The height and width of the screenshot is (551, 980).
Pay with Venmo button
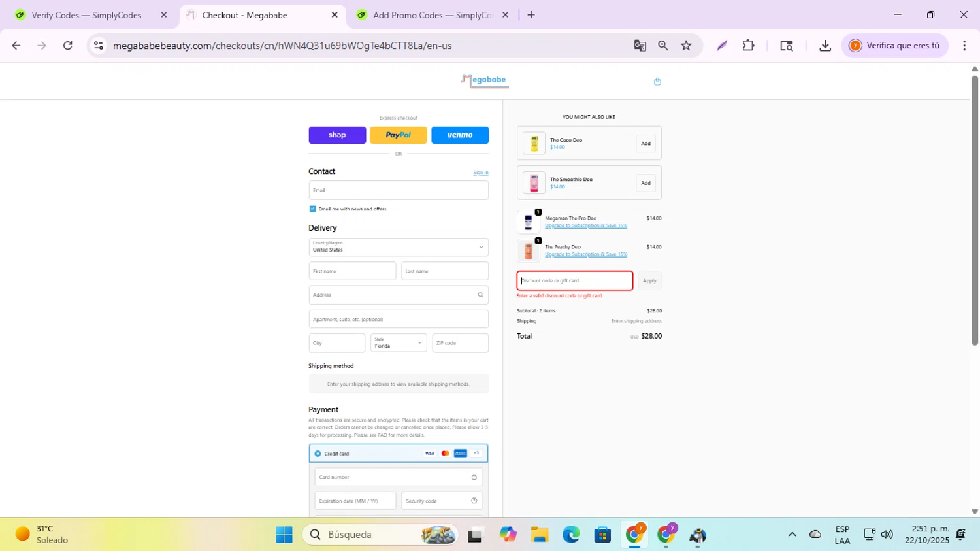pos(460,135)
